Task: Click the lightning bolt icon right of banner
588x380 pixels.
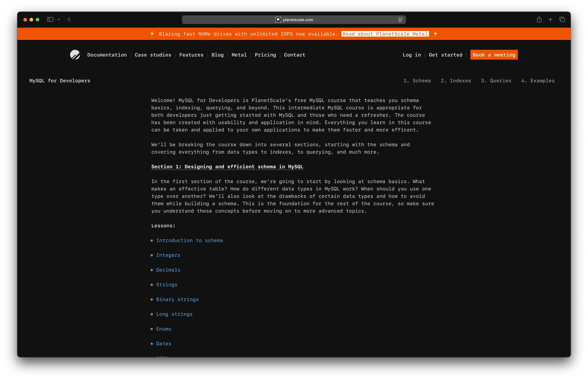Action: click(x=435, y=34)
